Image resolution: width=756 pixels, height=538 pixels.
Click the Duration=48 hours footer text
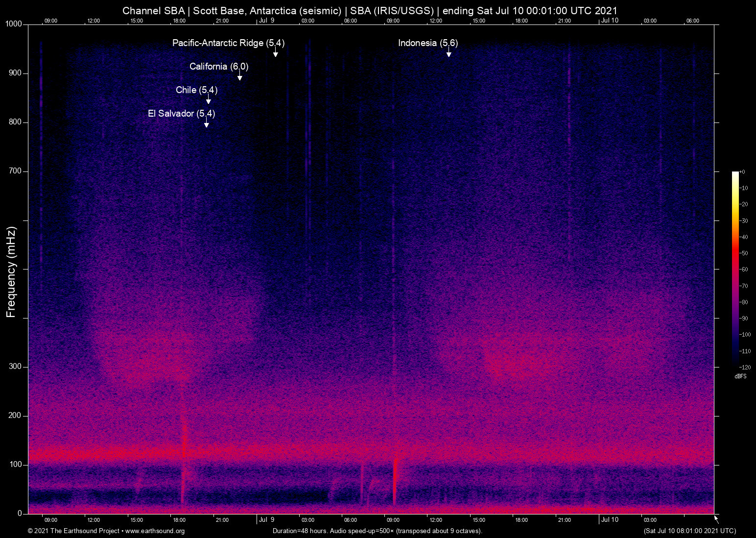[377, 531]
